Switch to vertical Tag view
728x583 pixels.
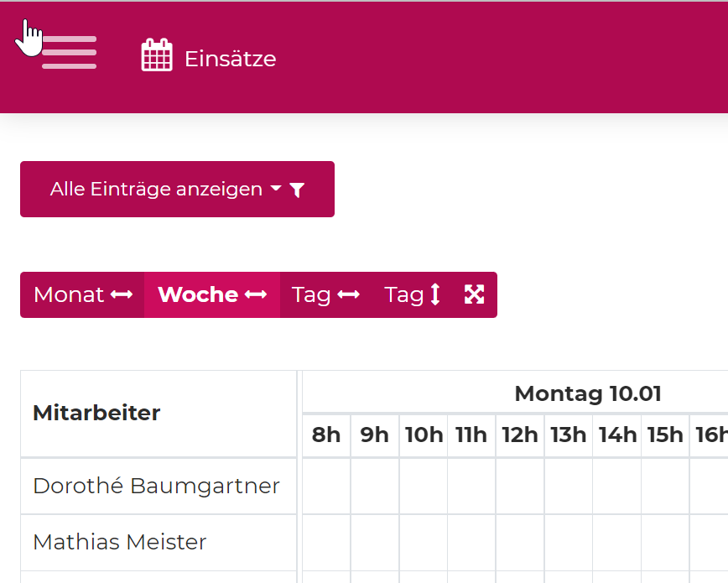(412, 294)
